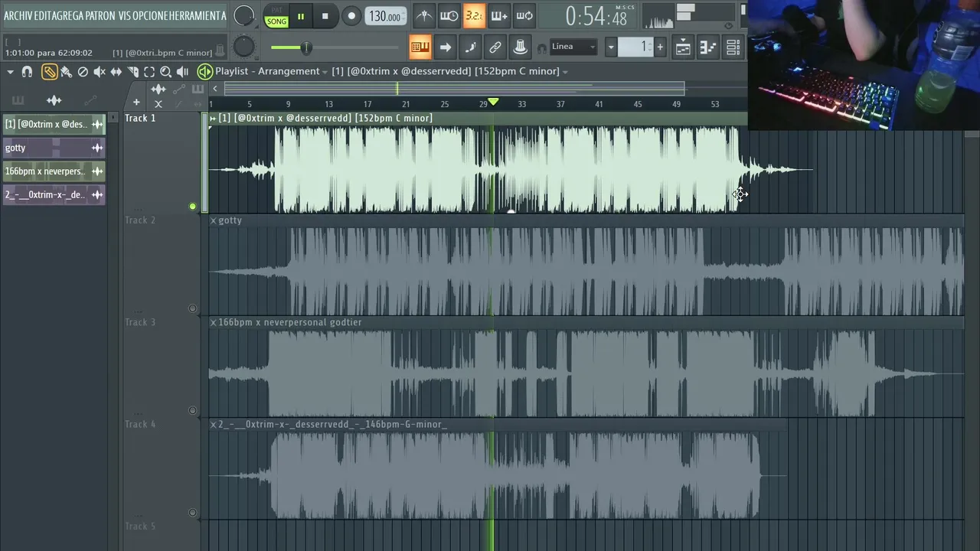Toggle multilink to controllers knob button
Viewport: 980px width, 551px height.
pyautogui.click(x=521, y=47)
